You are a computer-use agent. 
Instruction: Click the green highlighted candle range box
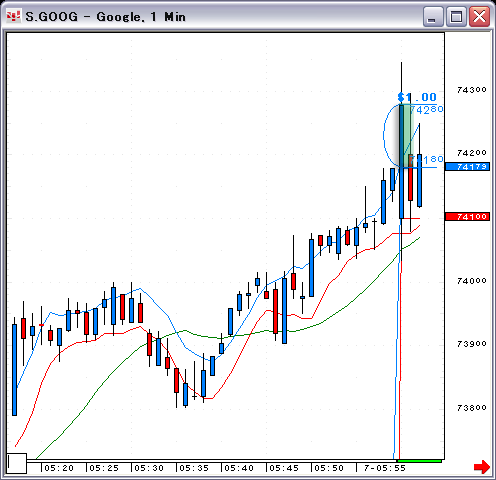click(x=406, y=135)
